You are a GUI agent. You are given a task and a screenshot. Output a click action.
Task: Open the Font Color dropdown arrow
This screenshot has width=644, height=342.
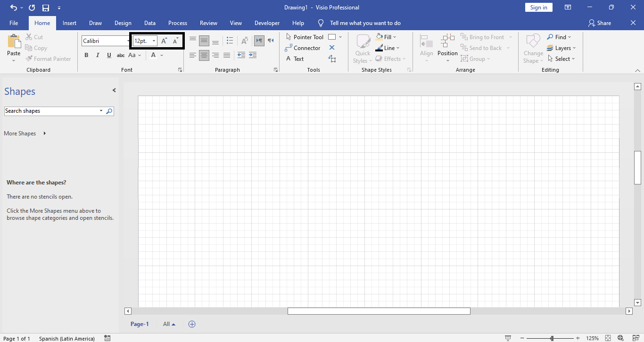tap(162, 55)
